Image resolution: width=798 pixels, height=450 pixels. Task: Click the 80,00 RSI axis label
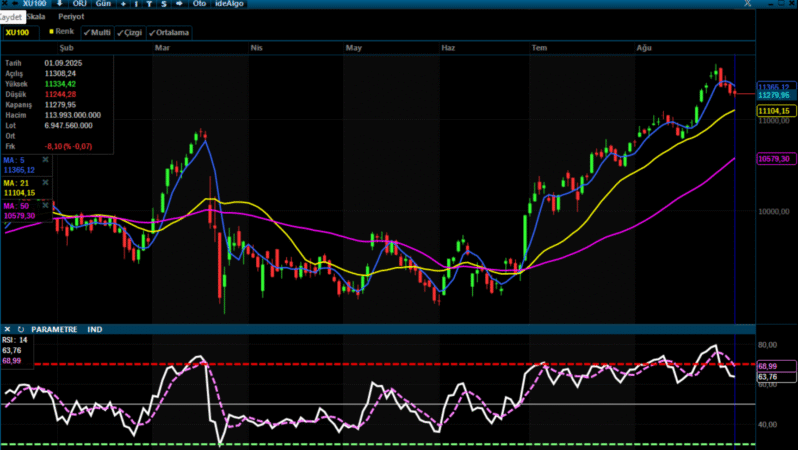[x=767, y=345]
